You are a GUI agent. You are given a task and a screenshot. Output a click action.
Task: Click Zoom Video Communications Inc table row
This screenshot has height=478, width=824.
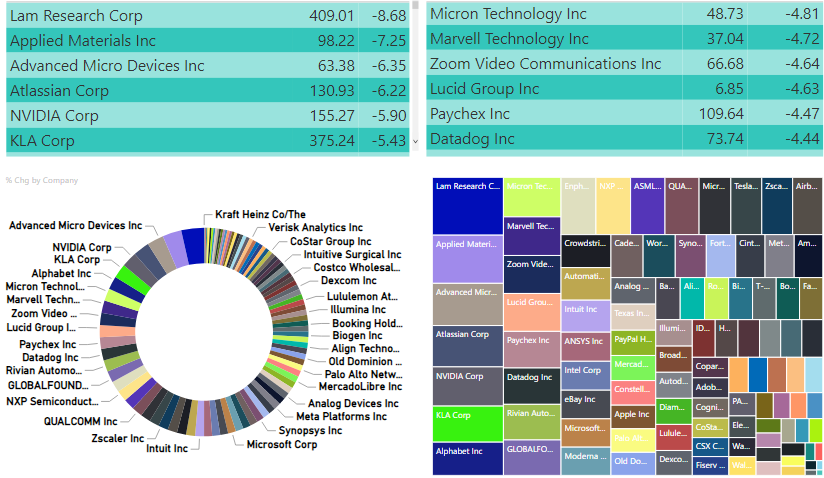(x=624, y=64)
